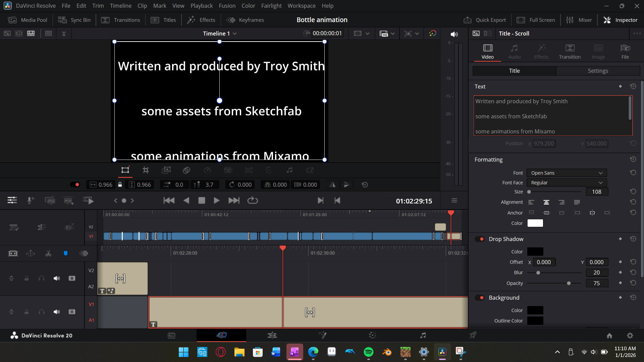The width and height of the screenshot is (644, 362).
Task: Open the Font dropdown Open Sans
Action: pos(567,173)
